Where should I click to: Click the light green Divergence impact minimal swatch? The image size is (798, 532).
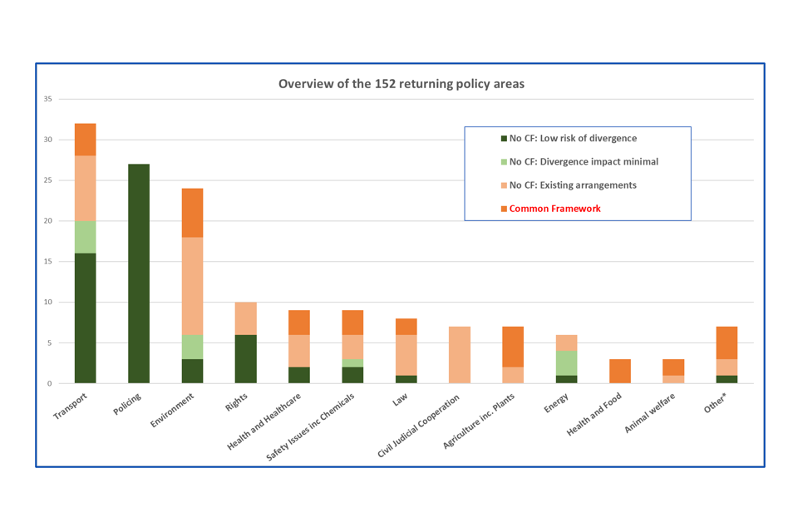click(x=504, y=162)
